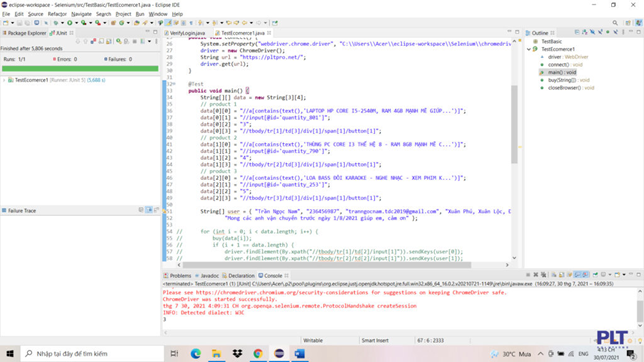
Task: Click the New Java Class toolbar icon
Action: click(x=122, y=23)
